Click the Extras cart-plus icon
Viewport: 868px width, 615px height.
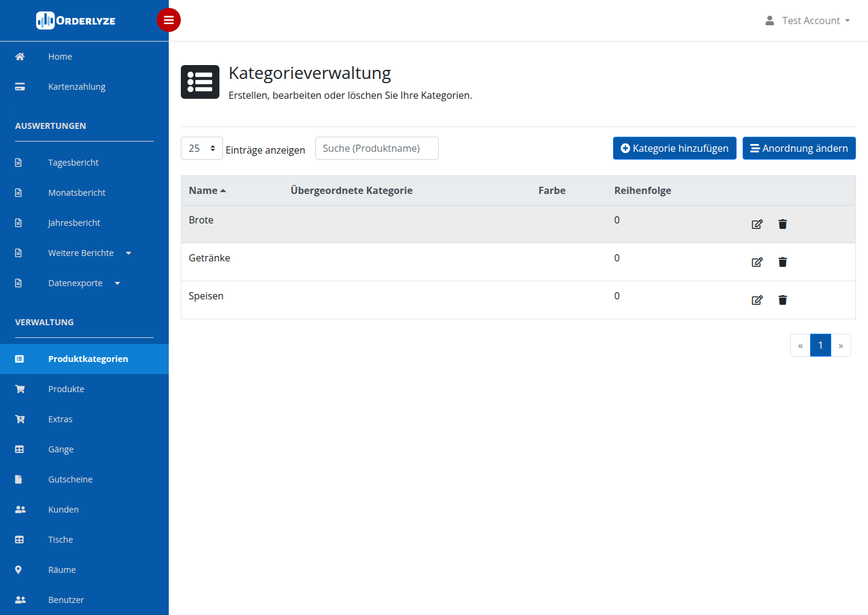(x=20, y=419)
